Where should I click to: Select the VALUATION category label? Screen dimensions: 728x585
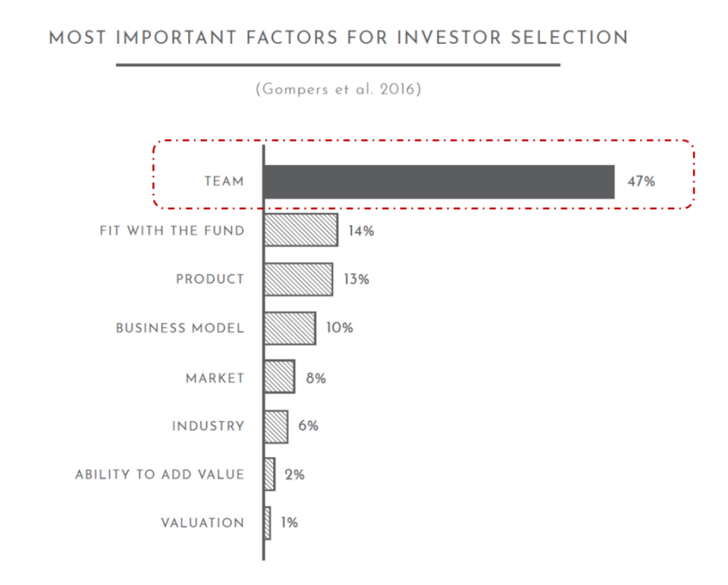(202, 524)
